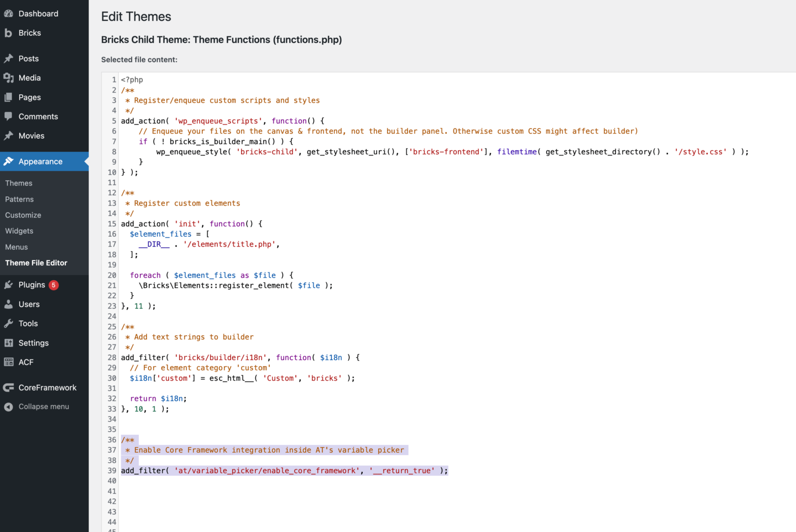Image resolution: width=796 pixels, height=532 pixels.
Task: Click the Edit Themes page heading
Action: point(136,17)
